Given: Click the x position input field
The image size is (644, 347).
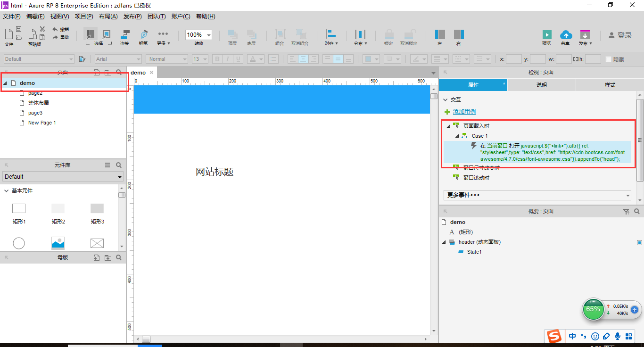Looking at the screenshot, I should click(514, 59).
